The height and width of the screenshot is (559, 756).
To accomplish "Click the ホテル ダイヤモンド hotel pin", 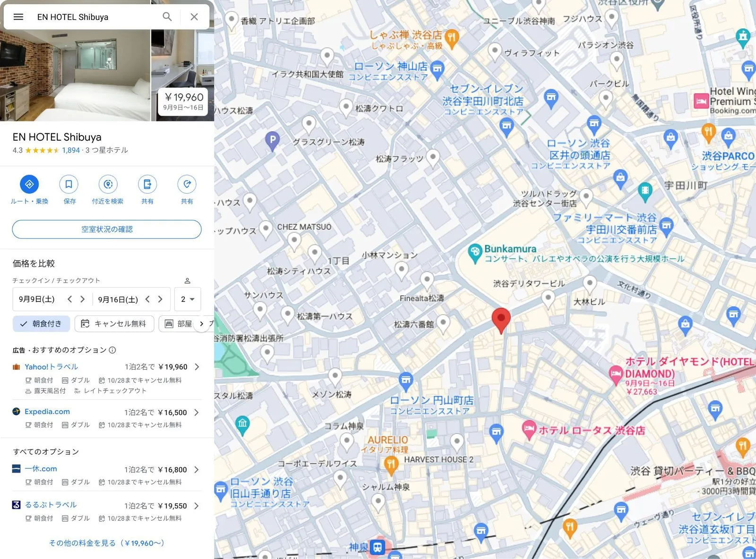I will point(616,374).
